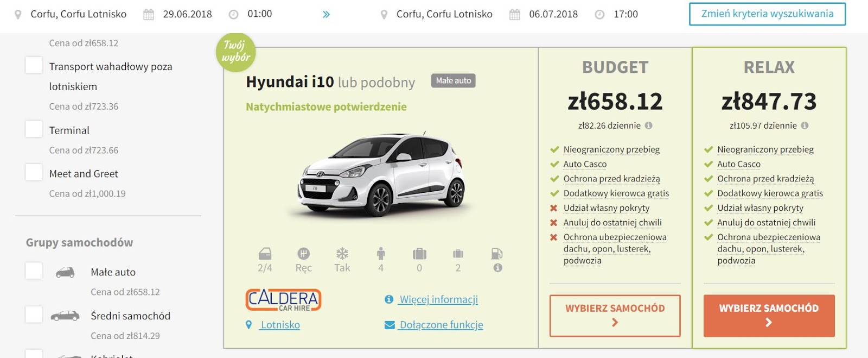The image size is (868, 358).
Task: Tick the Transport wahadłowy poza lotniskiem checkbox
Action: coord(34,65)
